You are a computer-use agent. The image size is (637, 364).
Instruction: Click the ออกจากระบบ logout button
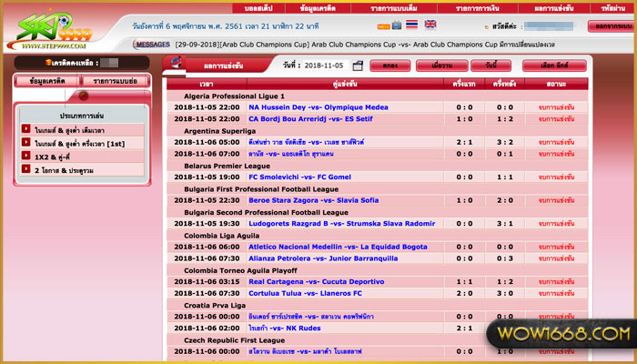[x=611, y=25]
